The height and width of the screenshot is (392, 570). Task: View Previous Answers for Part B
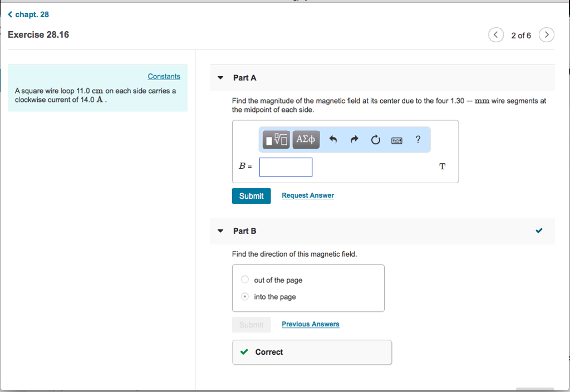click(310, 324)
